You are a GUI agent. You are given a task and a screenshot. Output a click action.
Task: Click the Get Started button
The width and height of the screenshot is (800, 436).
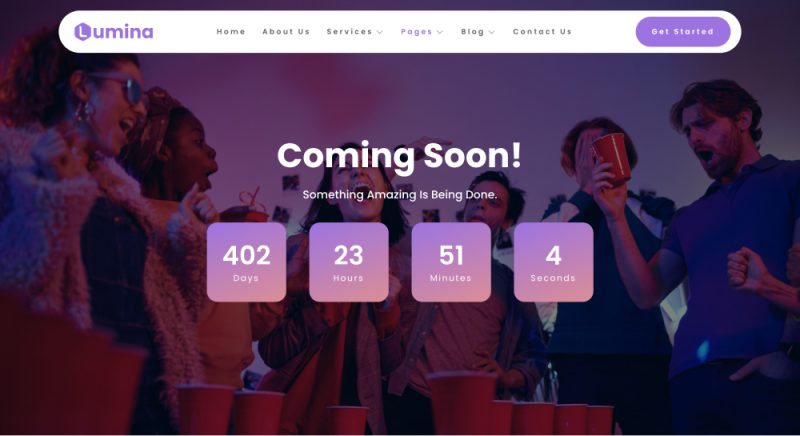[683, 32]
